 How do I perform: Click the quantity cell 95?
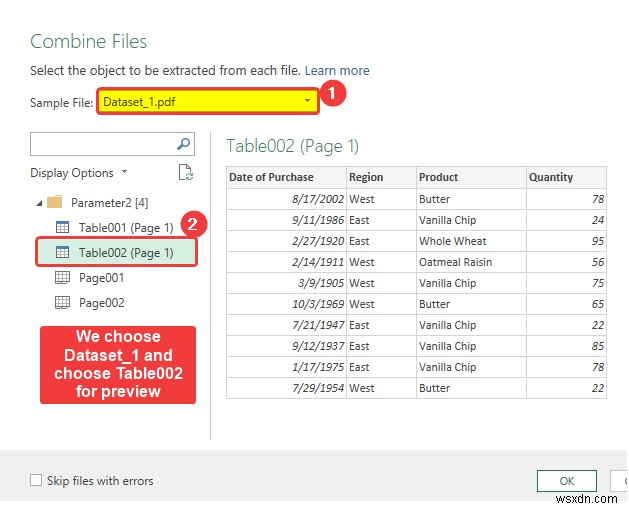(x=566, y=241)
